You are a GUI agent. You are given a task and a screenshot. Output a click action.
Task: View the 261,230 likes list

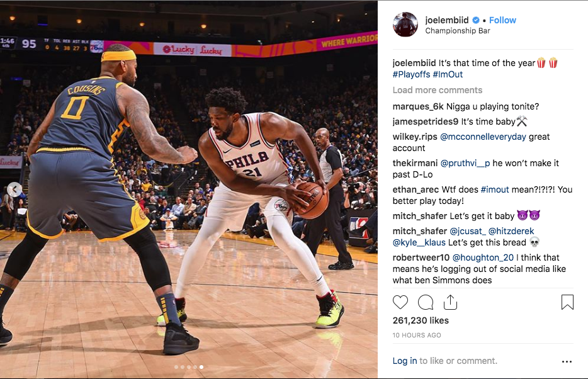click(x=421, y=320)
